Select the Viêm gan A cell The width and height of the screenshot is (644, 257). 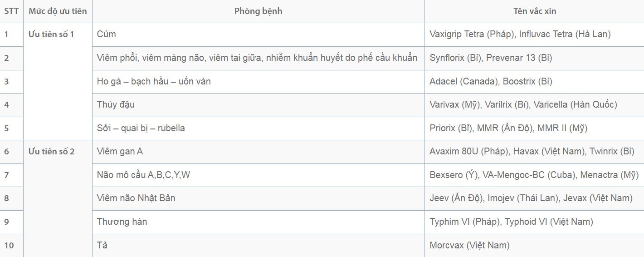click(x=259, y=152)
